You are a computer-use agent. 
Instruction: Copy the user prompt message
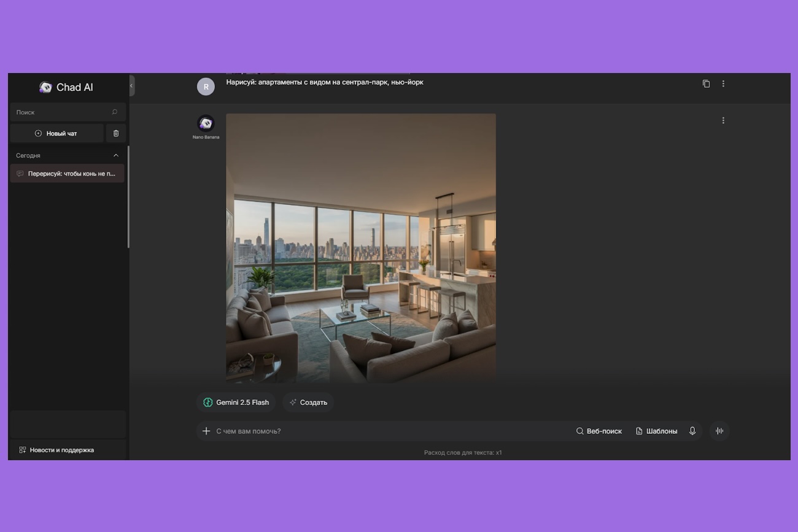click(706, 83)
